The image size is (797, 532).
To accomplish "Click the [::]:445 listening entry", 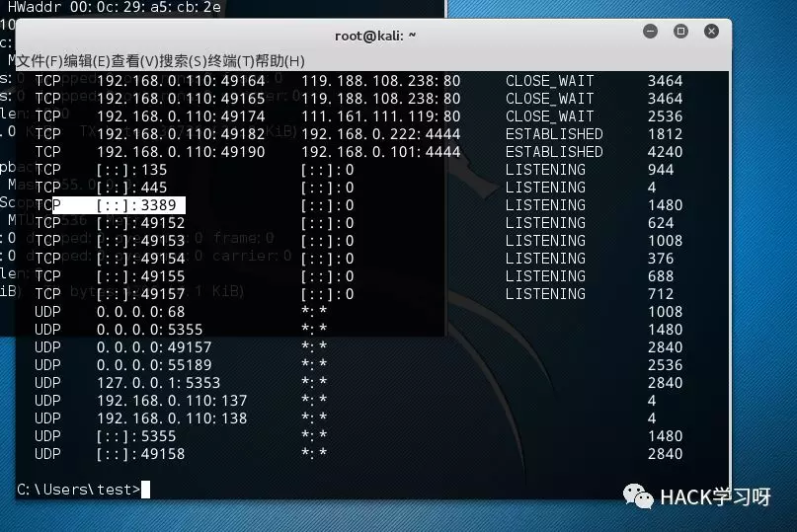I will 131,188.
